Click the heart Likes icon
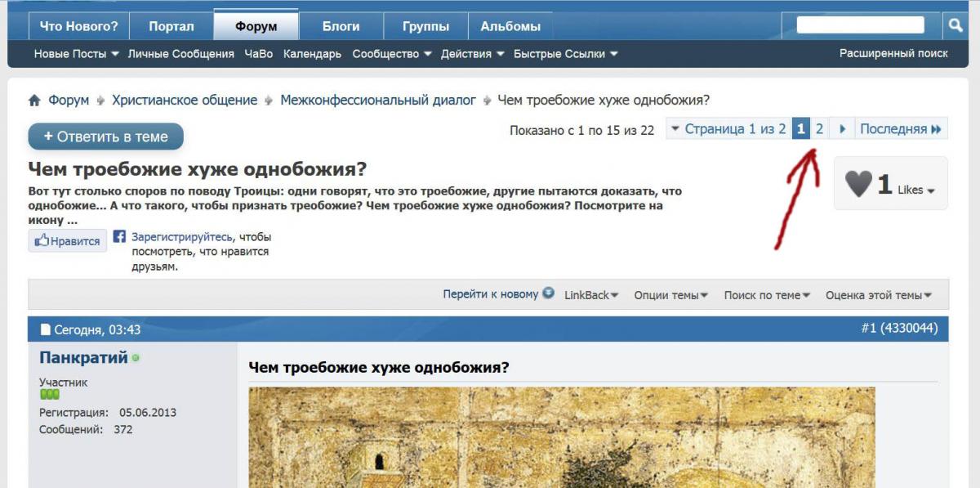Screen dimensions: 980x488 (x=858, y=185)
